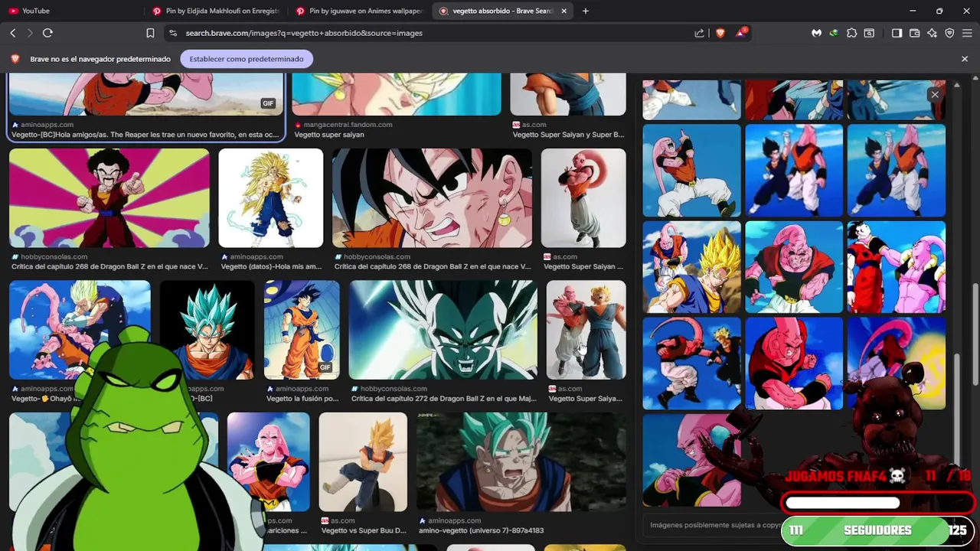Open Leo AI assistant
This screenshot has width=980, height=551.
tap(932, 33)
